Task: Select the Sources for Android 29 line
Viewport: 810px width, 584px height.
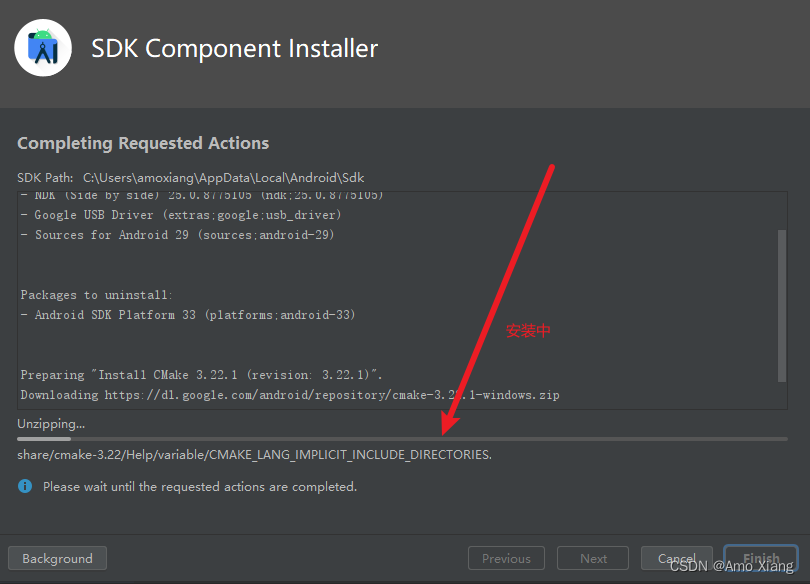Action: [x=184, y=235]
